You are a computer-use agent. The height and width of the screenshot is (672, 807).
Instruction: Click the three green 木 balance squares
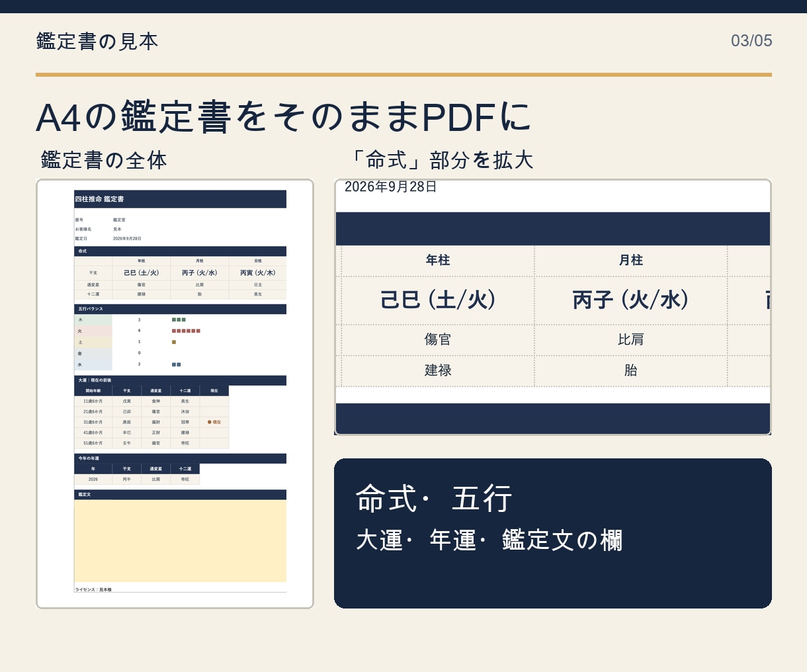[x=179, y=319]
